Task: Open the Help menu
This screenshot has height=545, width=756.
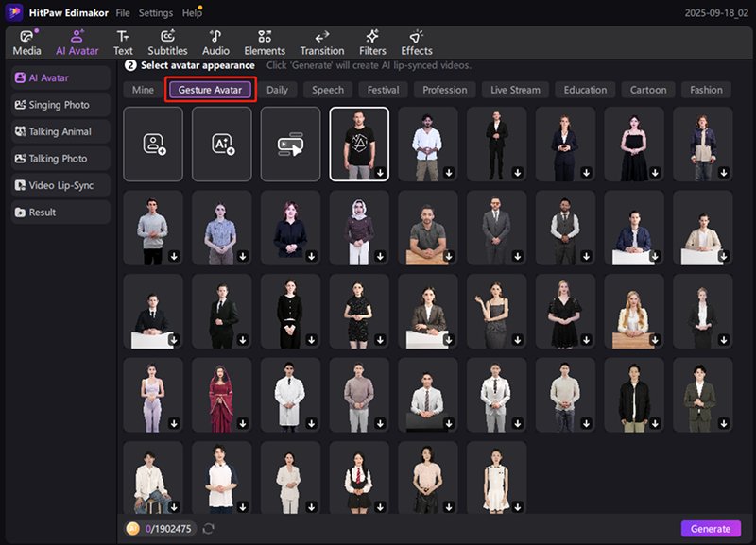Action: pos(192,13)
